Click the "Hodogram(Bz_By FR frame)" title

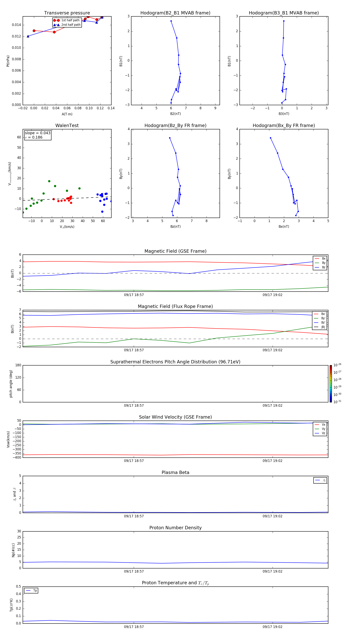click(x=175, y=125)
